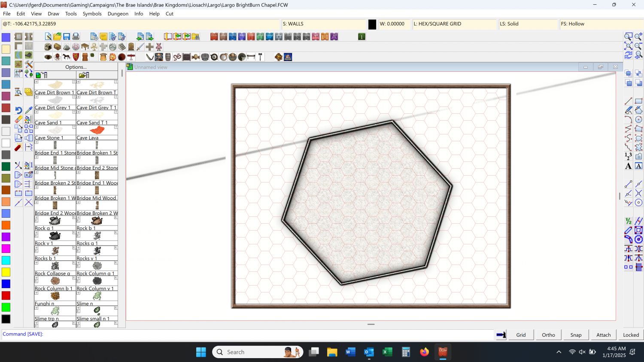Open the barrel symbols icon
Screen dimensions: 644x362
point(168,57)
